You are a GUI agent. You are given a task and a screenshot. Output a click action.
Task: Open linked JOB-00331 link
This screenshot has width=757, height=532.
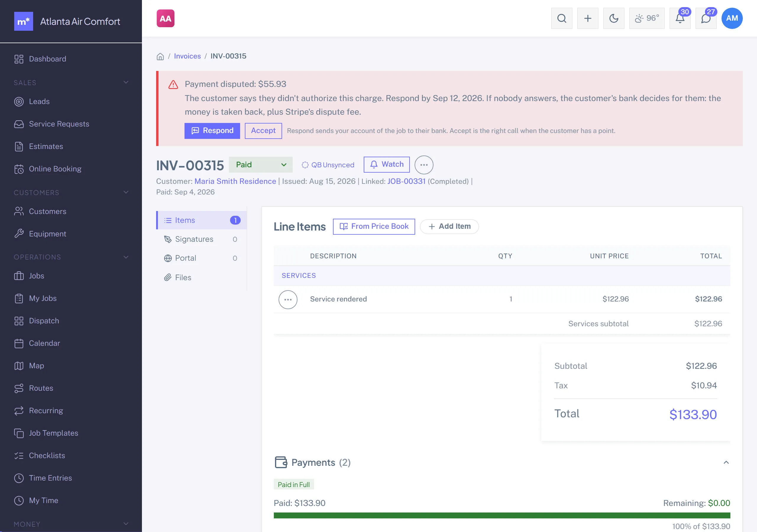[406, 181]
